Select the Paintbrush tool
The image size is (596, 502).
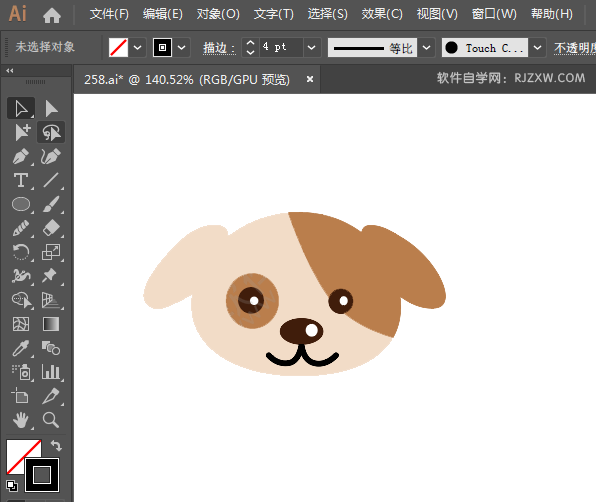click(51, 204)
